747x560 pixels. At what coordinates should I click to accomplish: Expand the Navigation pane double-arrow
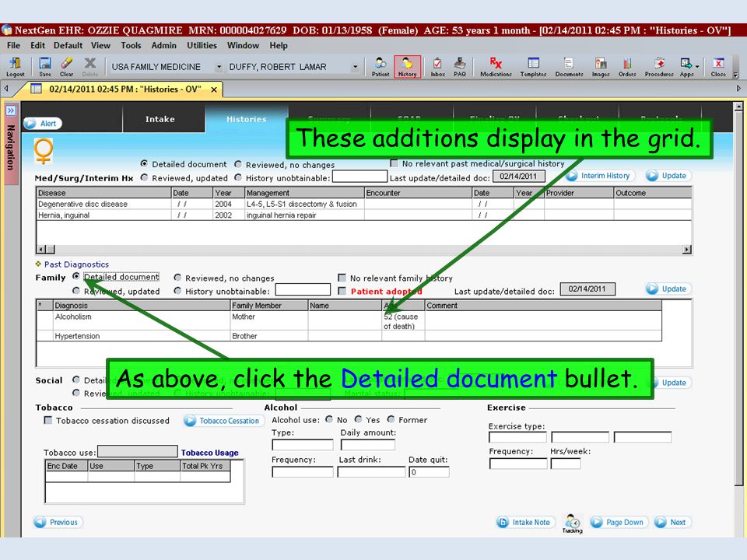(10, 110)
